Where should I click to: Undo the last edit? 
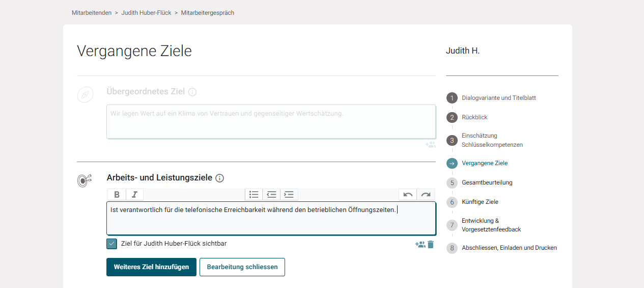(408, 194)
